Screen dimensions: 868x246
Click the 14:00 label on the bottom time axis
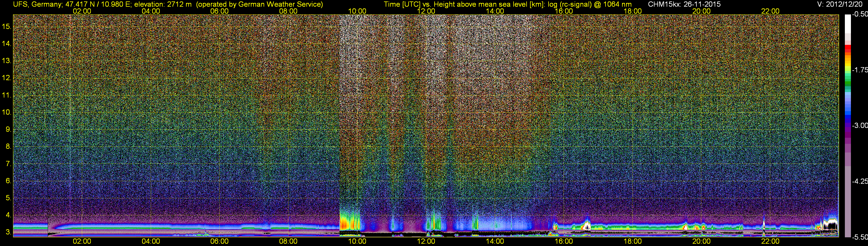click(x=495, y=241)
